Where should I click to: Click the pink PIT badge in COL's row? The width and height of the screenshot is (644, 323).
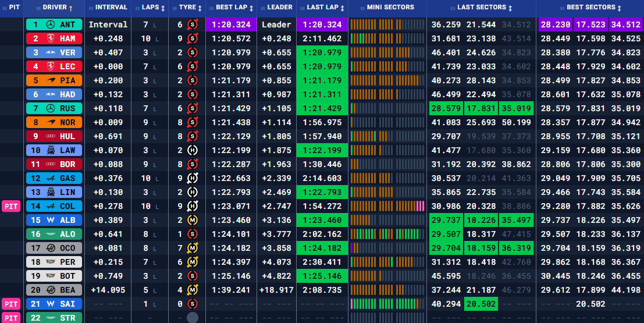[x=11, y=206]
